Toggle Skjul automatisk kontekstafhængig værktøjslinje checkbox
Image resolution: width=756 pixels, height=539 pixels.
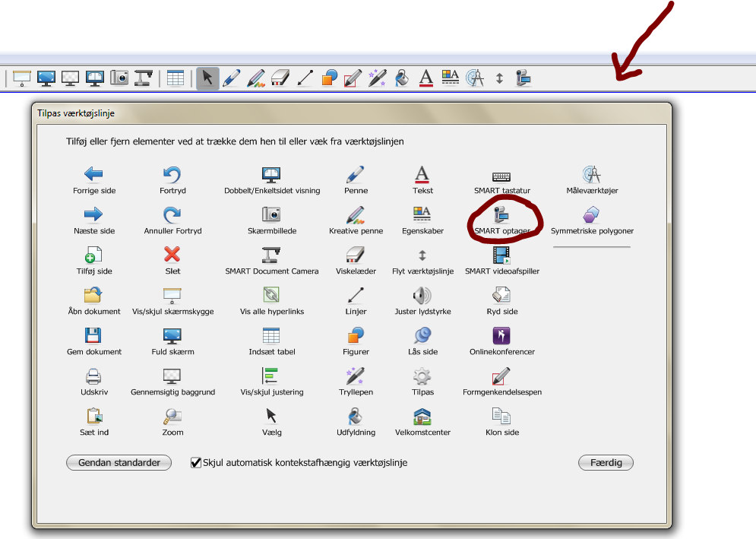click(x=196, y=463)
